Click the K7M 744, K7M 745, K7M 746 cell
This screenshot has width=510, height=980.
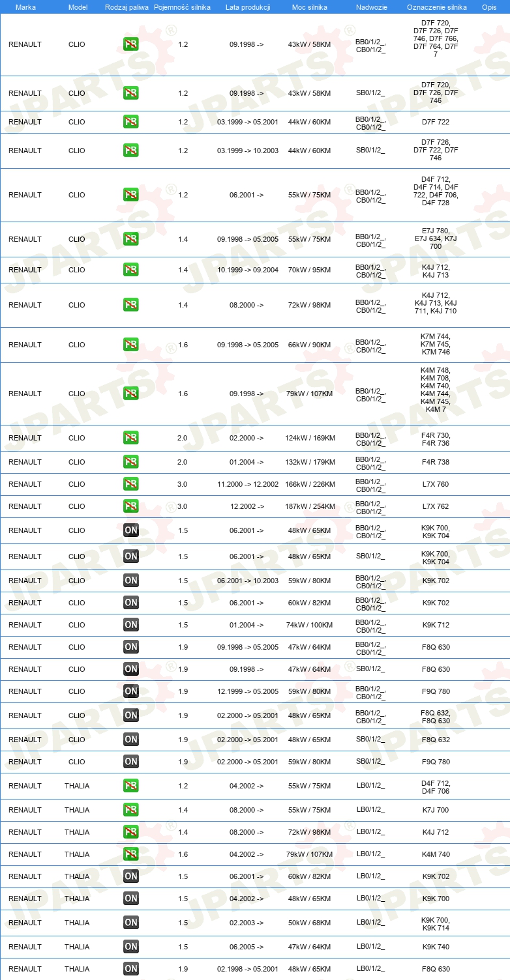[x=436, y=345]
